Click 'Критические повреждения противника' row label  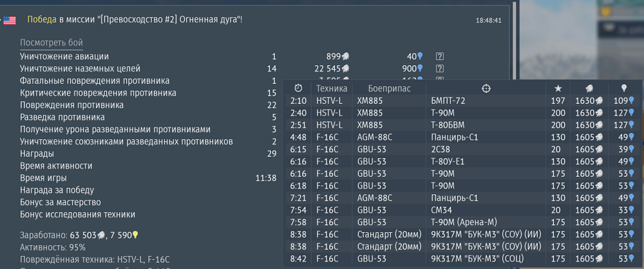pyautogui.click(x=98, y=93)
